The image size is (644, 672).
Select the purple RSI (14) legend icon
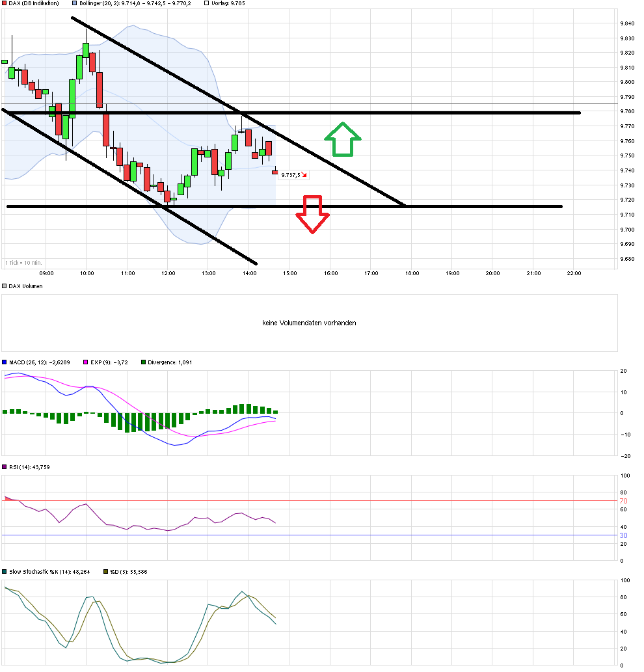3,467
